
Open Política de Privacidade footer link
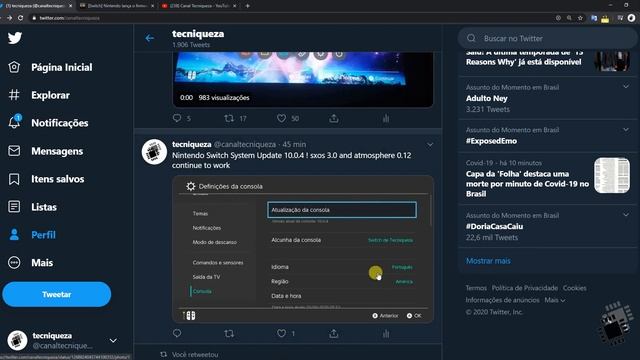click(524, 288)
